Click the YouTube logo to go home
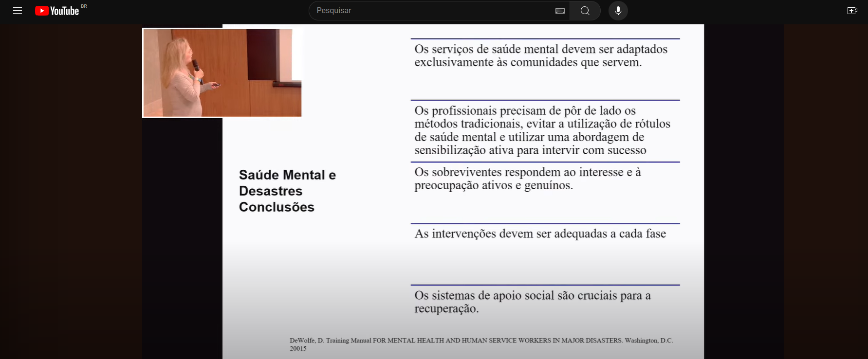Image resolution: width=868 pixels, height=359 pixels. (x=57, y=11)
